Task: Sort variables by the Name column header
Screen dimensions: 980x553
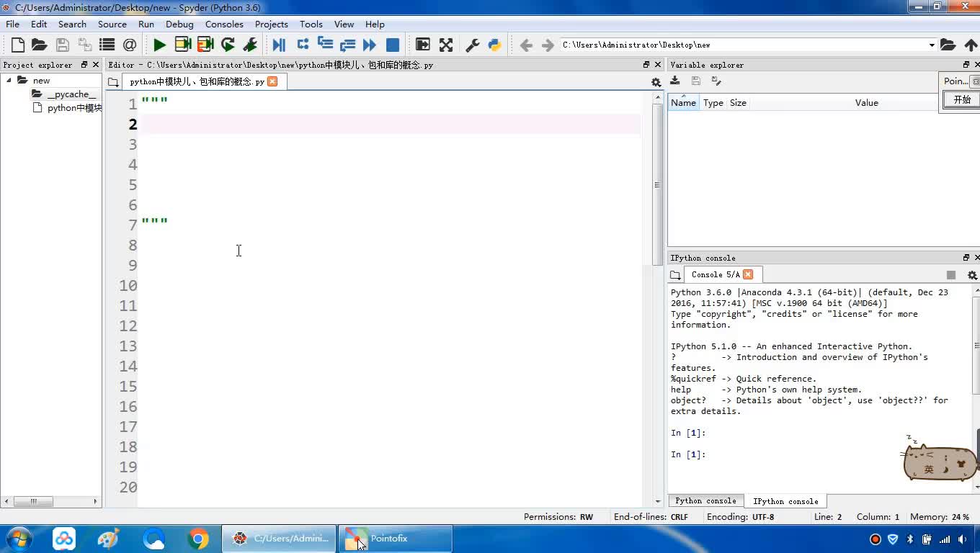Action: 683,102
